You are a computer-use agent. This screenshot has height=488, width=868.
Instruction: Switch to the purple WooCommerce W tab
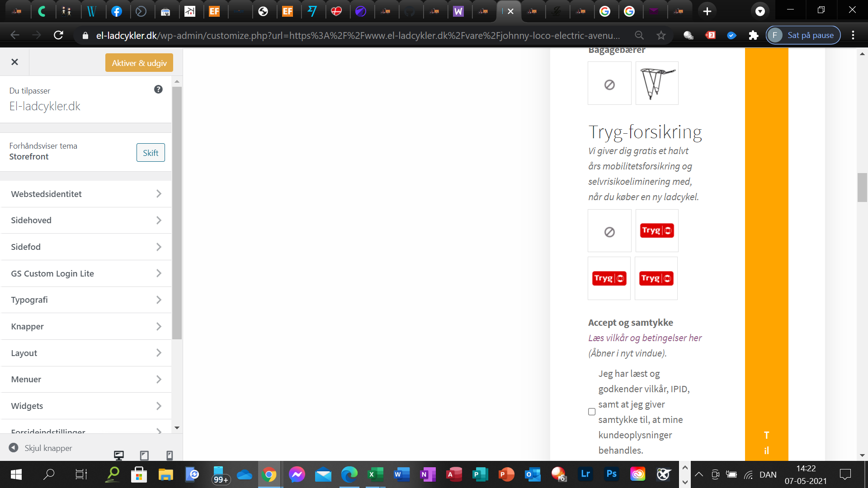coord(458,11)
